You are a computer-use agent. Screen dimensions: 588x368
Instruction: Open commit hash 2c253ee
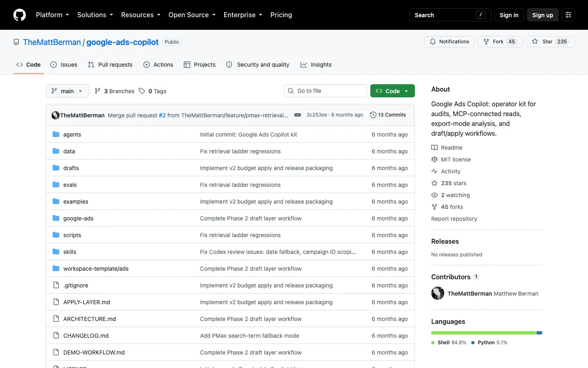(x=317, y=115)
